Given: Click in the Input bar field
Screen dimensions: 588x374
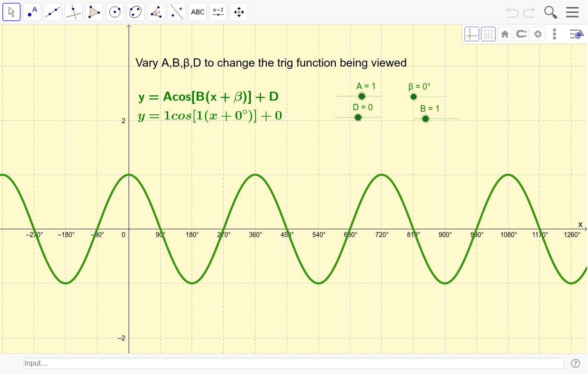Looking at the screenshot, I should 293,363.
